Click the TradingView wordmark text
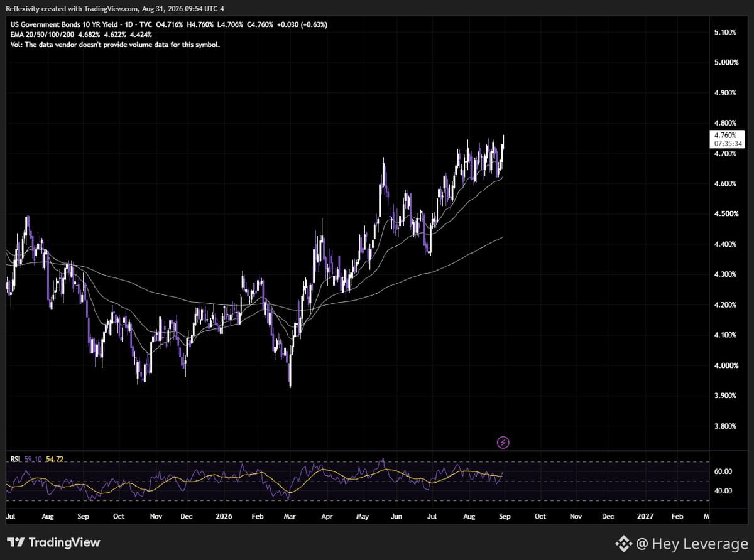 point(65,542)
